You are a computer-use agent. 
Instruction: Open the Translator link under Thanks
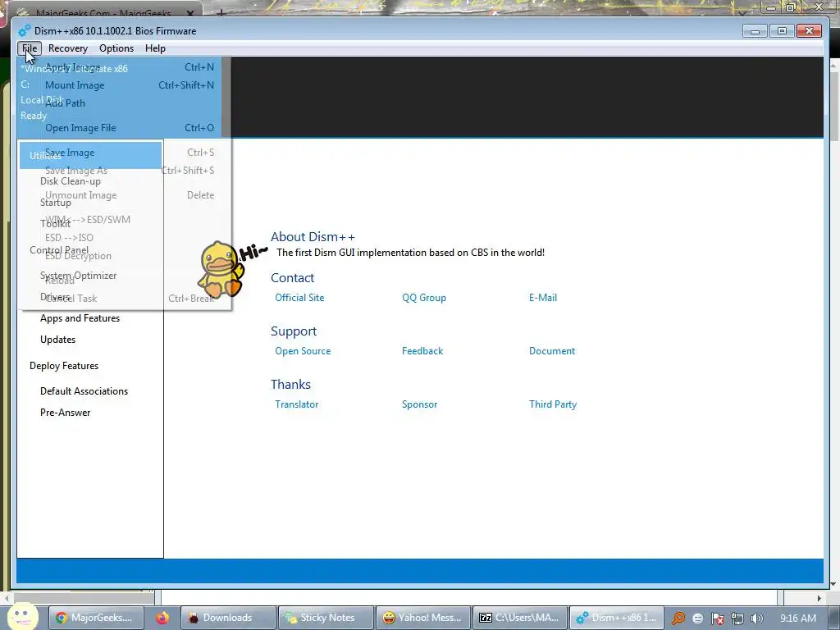pos(296,404)
